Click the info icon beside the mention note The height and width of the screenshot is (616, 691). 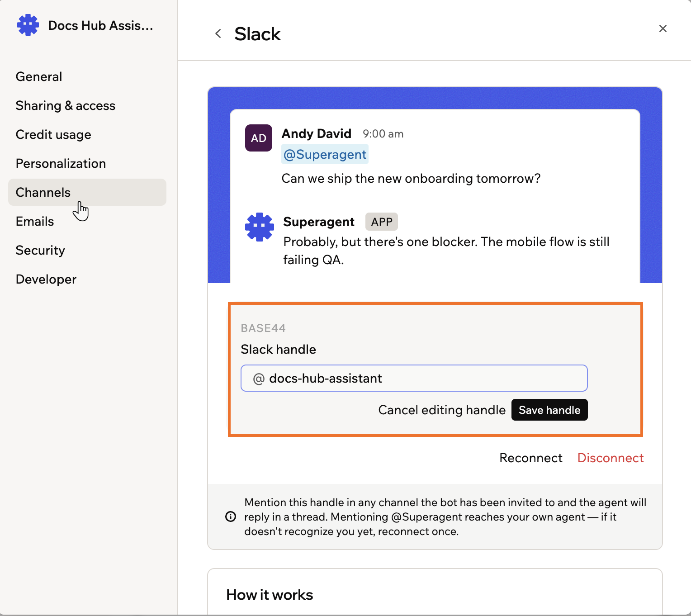tap(231, 516)
